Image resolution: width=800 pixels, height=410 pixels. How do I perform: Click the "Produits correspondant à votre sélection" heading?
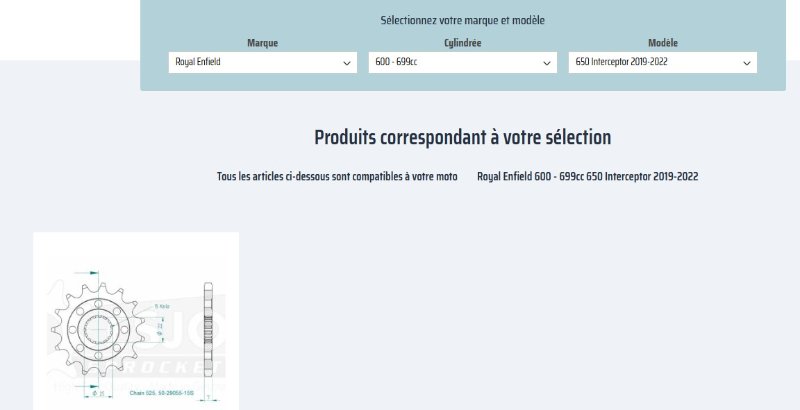coord(462,137)
